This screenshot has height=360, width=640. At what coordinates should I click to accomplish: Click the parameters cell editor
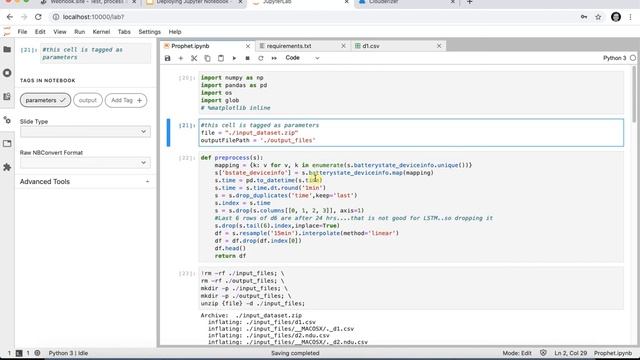click(x=411, y=133)
